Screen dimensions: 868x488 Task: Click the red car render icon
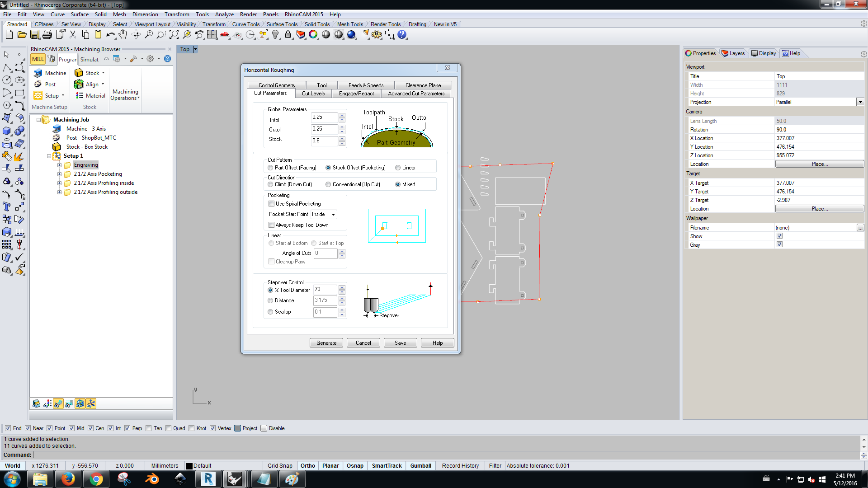(x=225, y=35)
